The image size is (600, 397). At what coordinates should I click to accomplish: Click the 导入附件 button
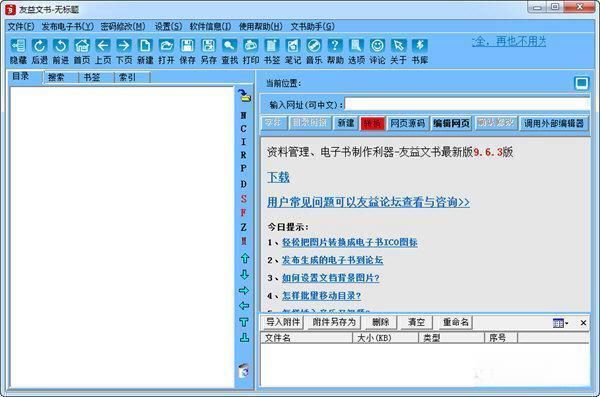point(283,322)
